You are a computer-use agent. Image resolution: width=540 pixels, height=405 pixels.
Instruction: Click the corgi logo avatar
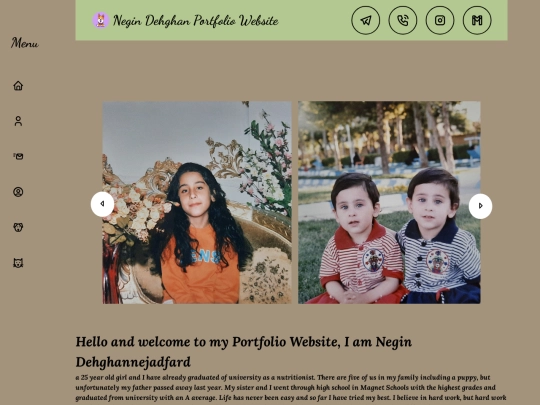point(101,20)
